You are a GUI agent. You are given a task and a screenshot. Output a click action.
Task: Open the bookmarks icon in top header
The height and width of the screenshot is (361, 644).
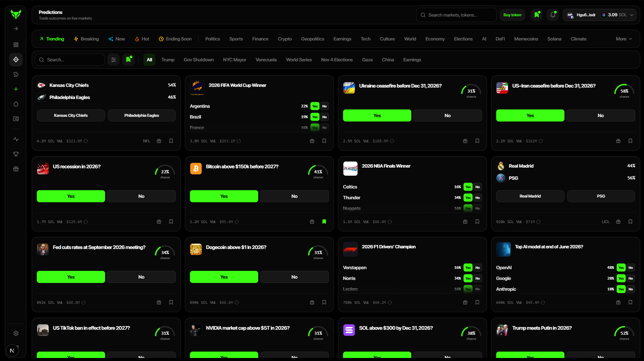[x=537, y=15]
